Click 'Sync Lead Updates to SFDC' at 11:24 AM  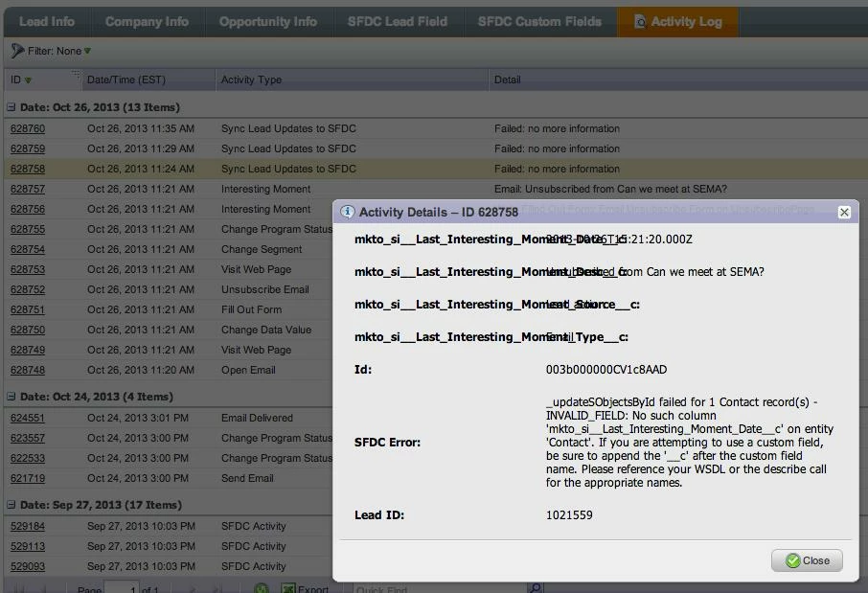(288, 169)
